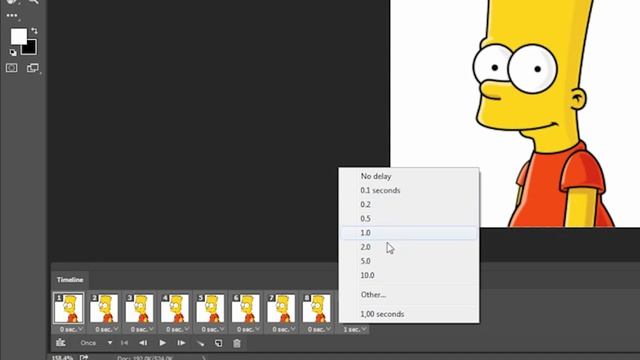Select animation frame 5 thumbnail

tap(210, 308)
